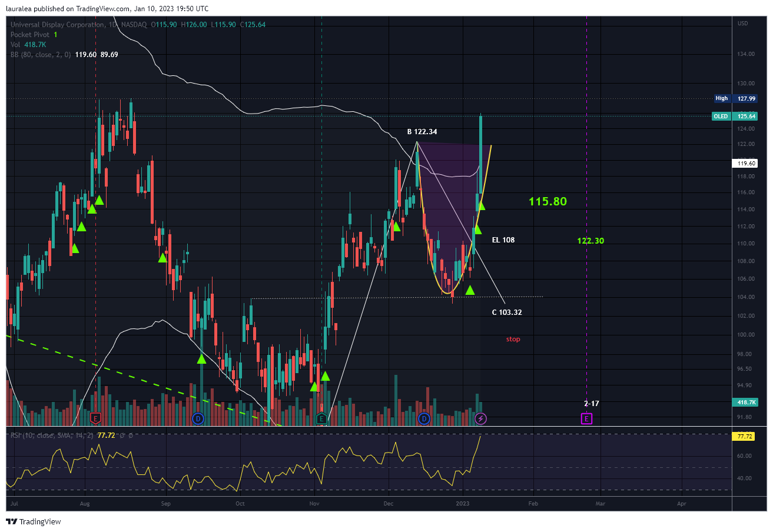Click the BB (80, close, 2, 0) legend
773x532 pixels.
pos(41,54)
